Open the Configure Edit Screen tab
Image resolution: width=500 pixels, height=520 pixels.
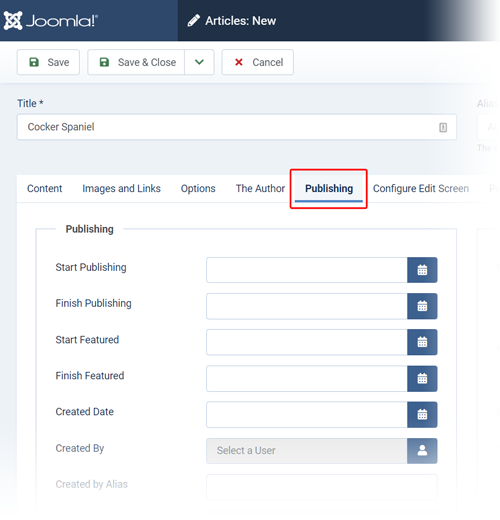pyautogui.click(x=421, y=188)
